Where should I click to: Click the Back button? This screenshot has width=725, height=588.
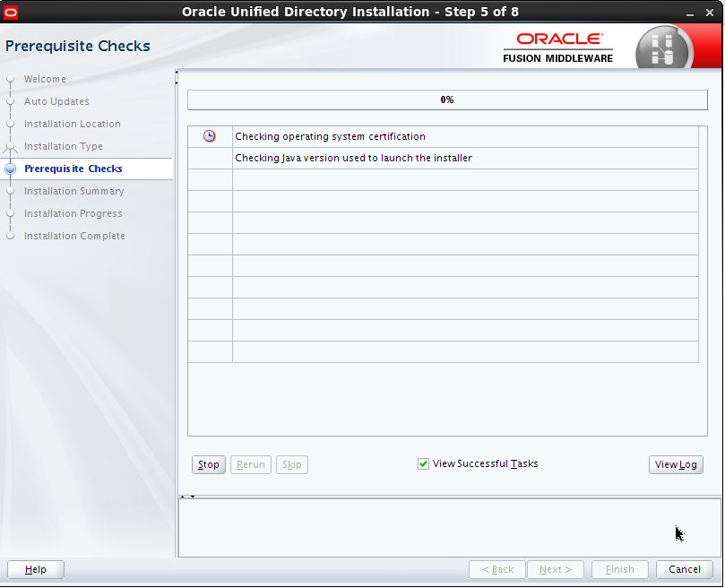[497, 569]
